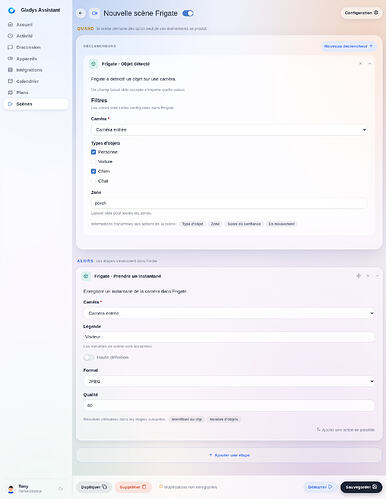Click the Dupliquer button
This screenshot has height=499, width=386.
(94, 487)
